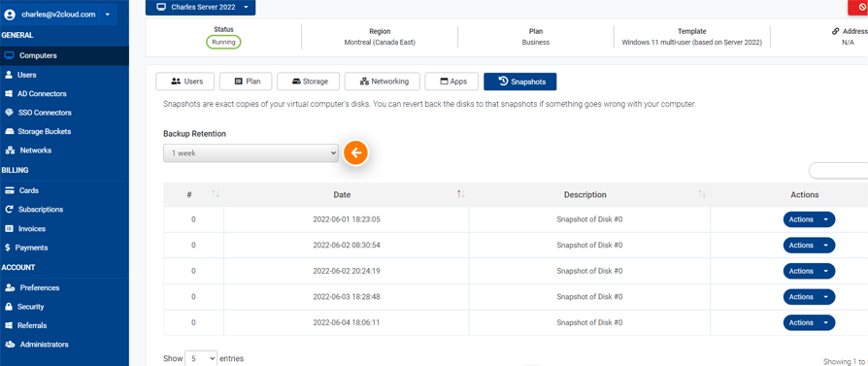Click Montreal (Canada East) region text
The height and width of the screenshot is (366, 868).
click(380, 42)
